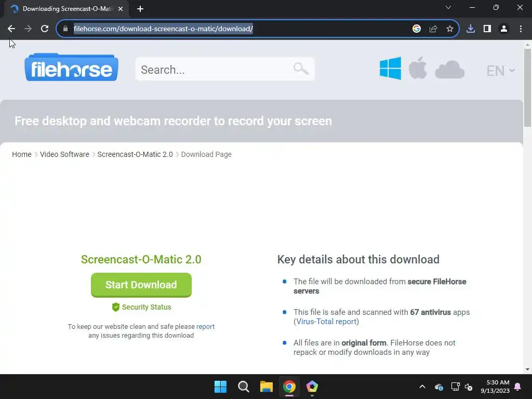Click the search magnifier icon

[x=301, y=69]
